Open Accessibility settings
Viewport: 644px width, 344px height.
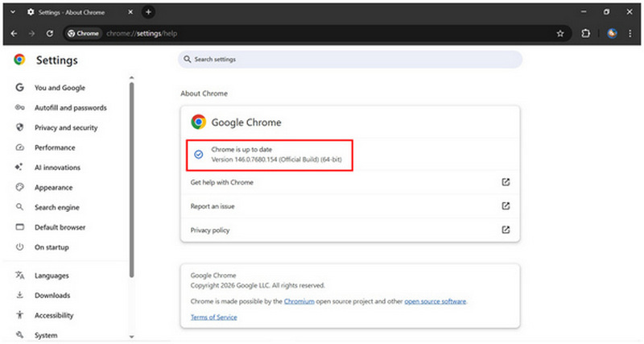pos(54,316)
